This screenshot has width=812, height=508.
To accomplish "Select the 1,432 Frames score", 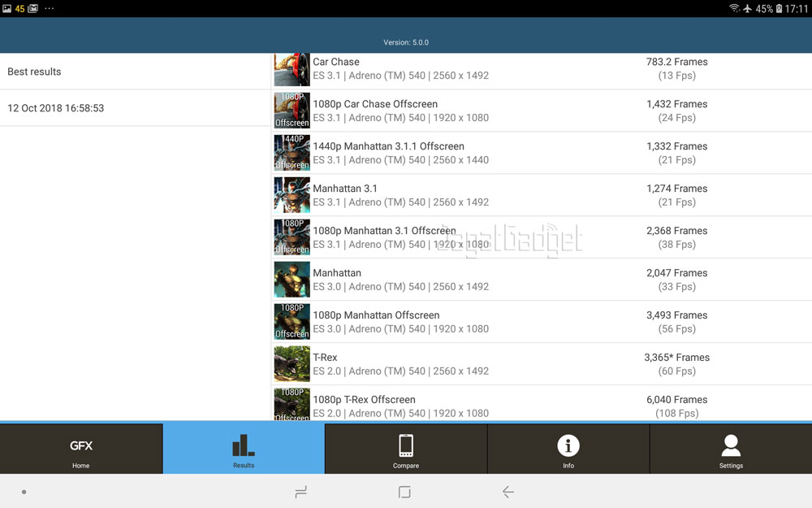I will coord(677,104).
